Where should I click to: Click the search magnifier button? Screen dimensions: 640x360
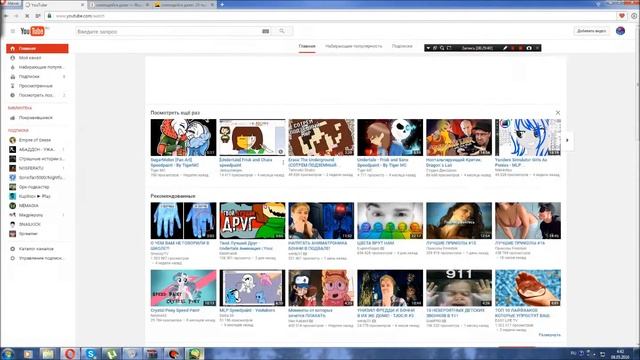tap(282, 31)
